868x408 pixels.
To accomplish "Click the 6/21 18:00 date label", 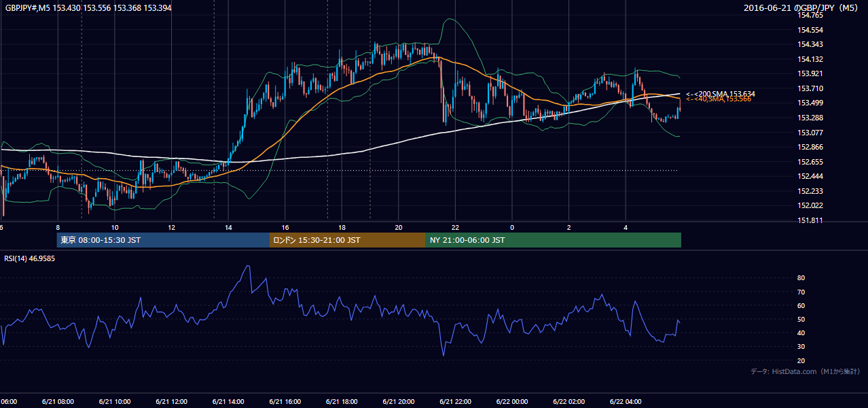I will [342, 401].
